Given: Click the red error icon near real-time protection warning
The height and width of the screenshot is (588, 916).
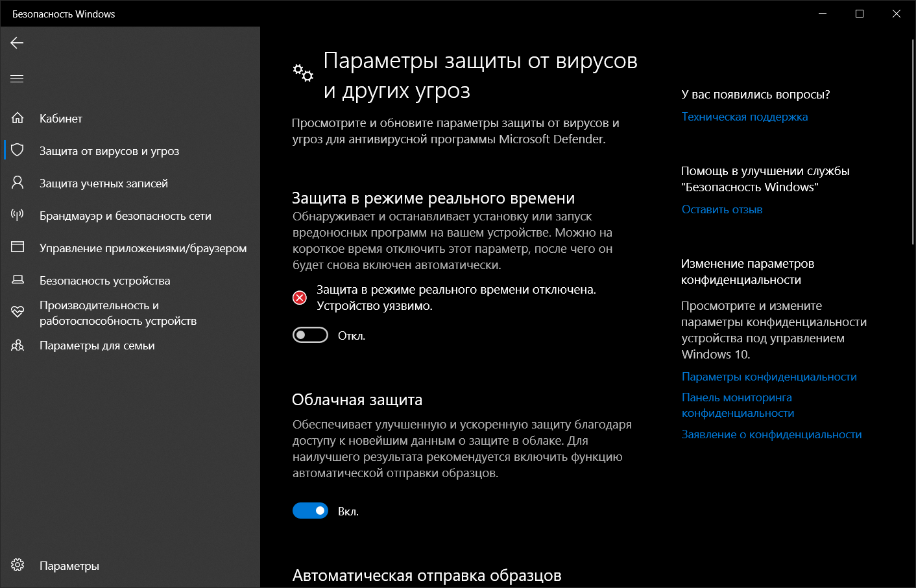Looking at the screenshot, I should (x=300, y=298).
